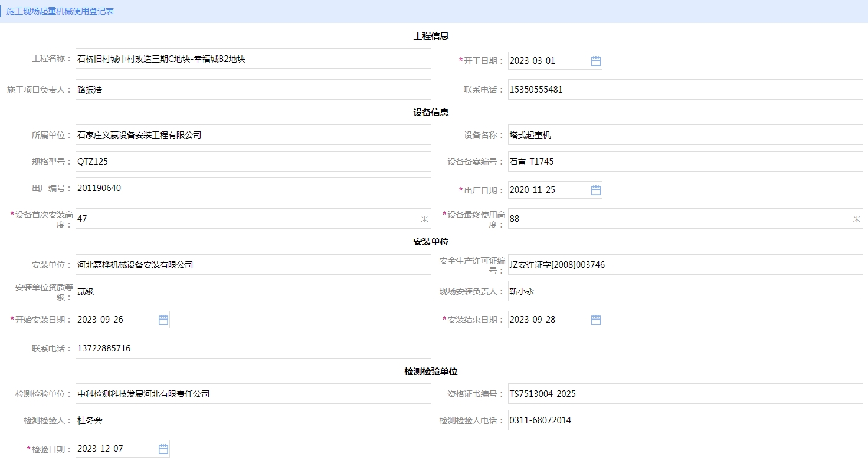This screenshot has height=467, width=868.
Task: Select the 设备名称 field showing 塔式起重机
Action: pyautogui.click(x=685, y=135)
